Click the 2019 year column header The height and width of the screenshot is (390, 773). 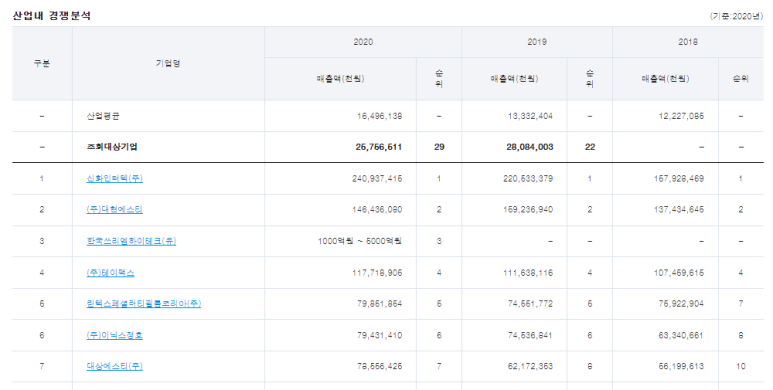tap(537, 42)
